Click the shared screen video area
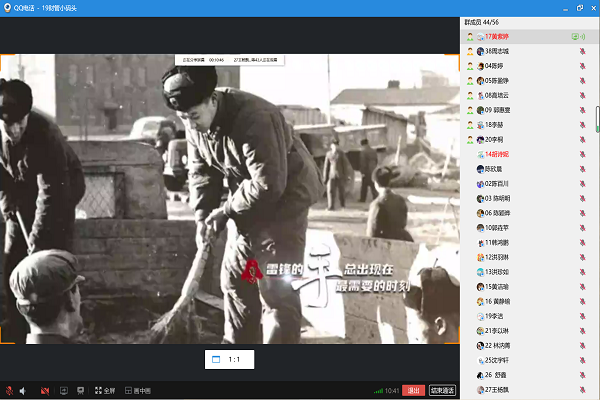Viewport: 600px width, 400px height. [230, 199]
